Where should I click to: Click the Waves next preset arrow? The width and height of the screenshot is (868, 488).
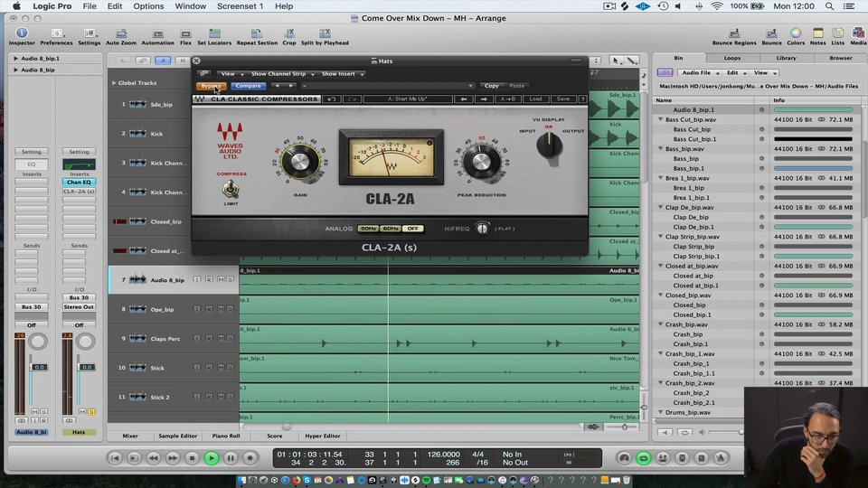pyautogui.click(x=484, y=99)
